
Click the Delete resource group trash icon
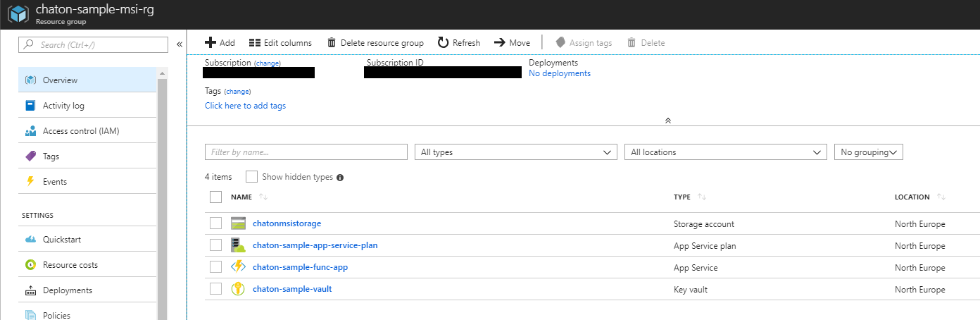332,43
